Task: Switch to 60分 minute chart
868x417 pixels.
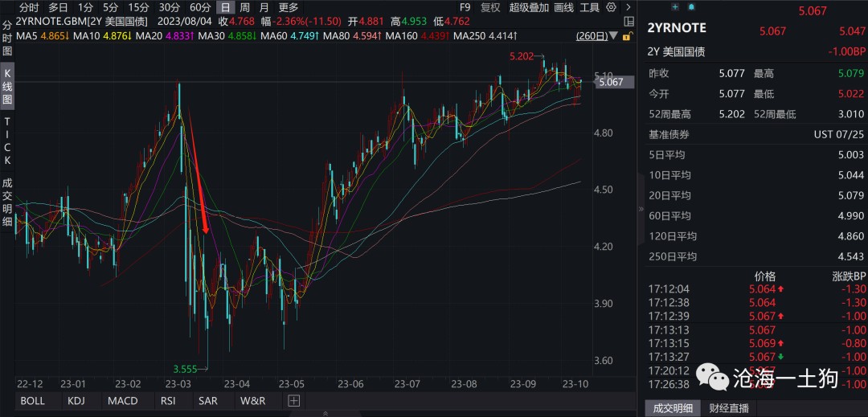Action: 199,7
